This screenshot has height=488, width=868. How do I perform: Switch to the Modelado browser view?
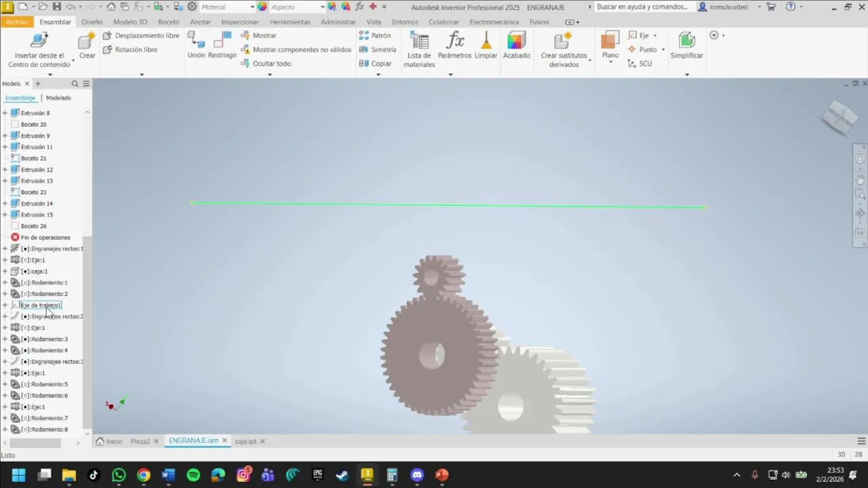click(x=58, y=98)
